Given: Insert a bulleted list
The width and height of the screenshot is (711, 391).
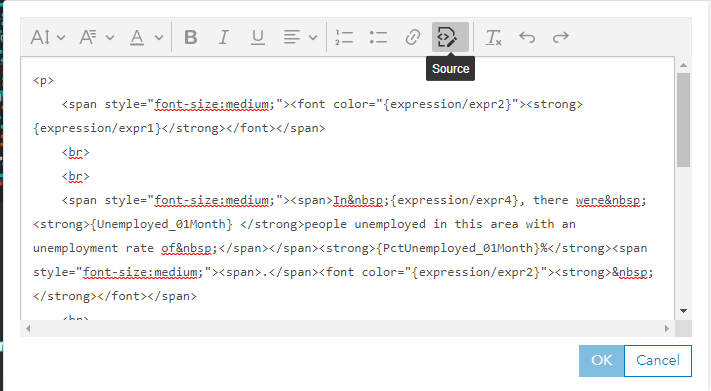Looking at the screenshot, I should click(378, 37).
